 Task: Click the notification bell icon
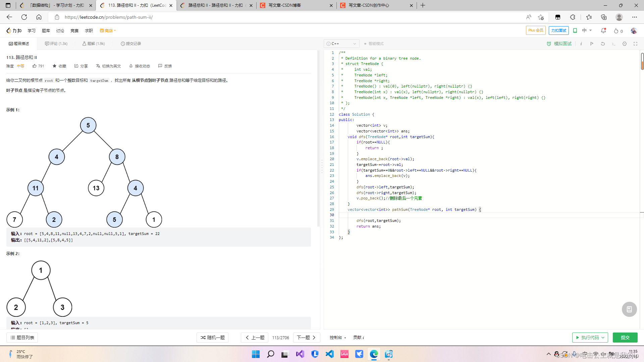point(603,31)
